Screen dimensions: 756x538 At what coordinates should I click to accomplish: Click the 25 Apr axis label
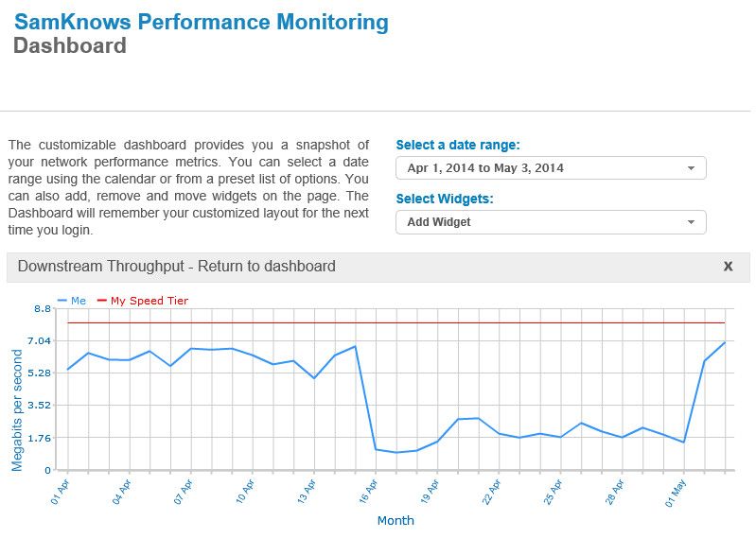point(553,492)
